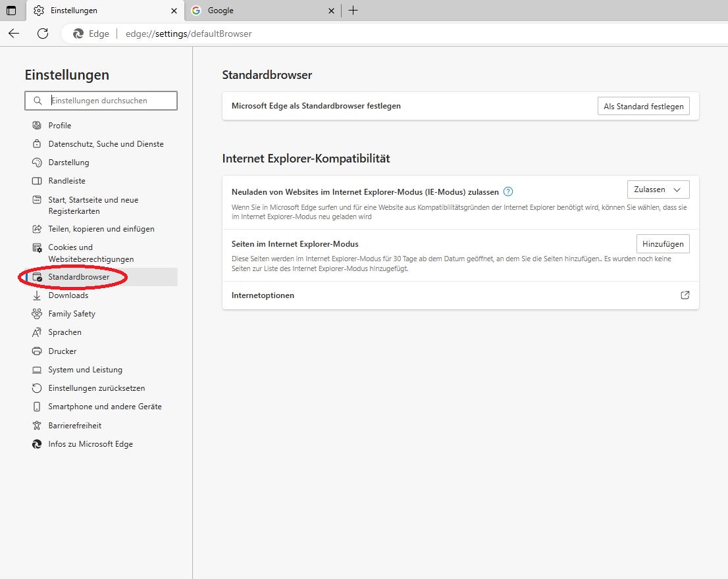Click the Barrierefreiheit accessibility icon
728x579 pixels.
click(37, 426)
